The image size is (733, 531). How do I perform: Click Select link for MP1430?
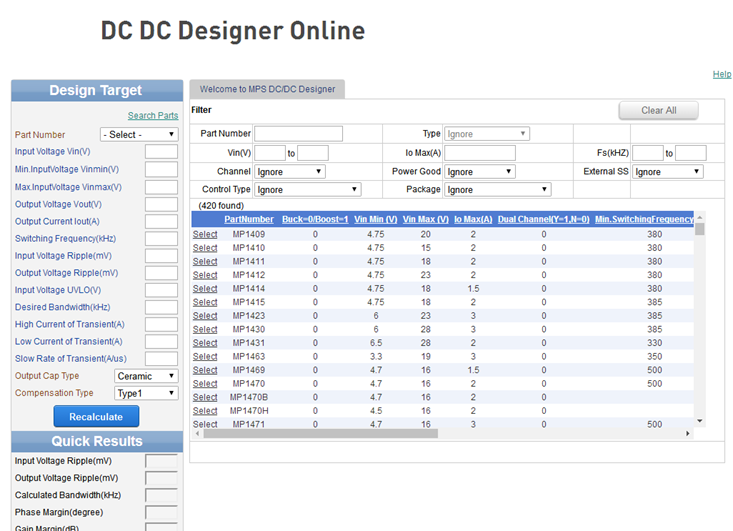click(x=205, y=329)
